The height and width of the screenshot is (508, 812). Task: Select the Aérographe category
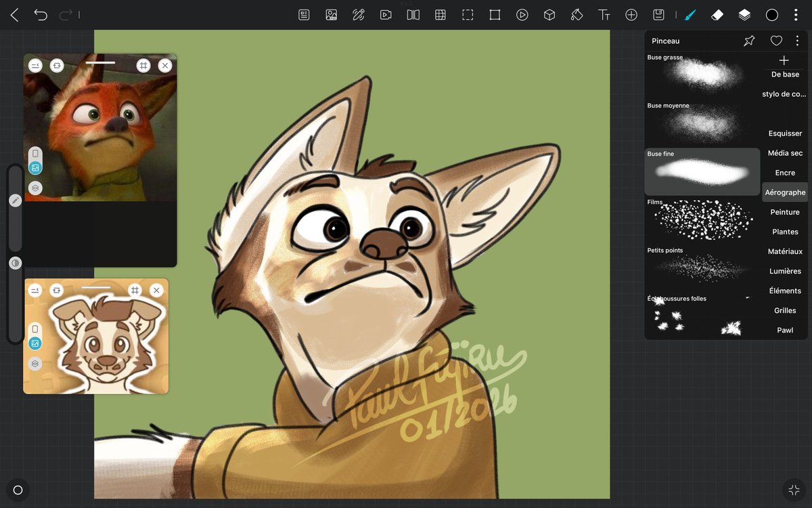coord(785,192)
